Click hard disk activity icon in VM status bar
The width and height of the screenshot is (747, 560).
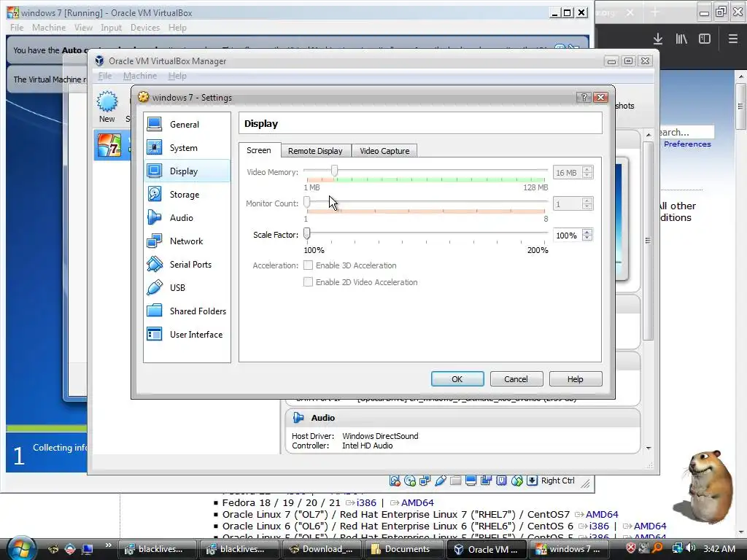(x=395, y=481)
